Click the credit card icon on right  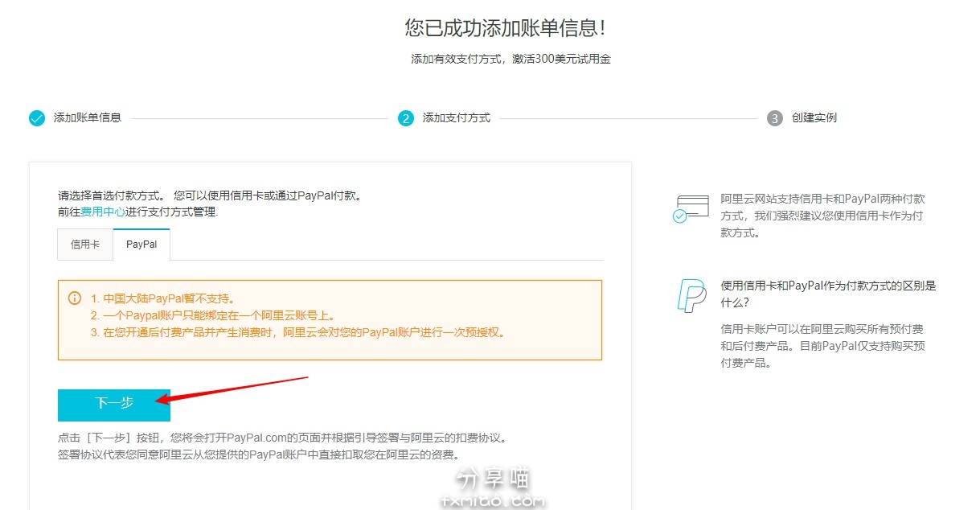pyautogui.click(x=691, y=208)
